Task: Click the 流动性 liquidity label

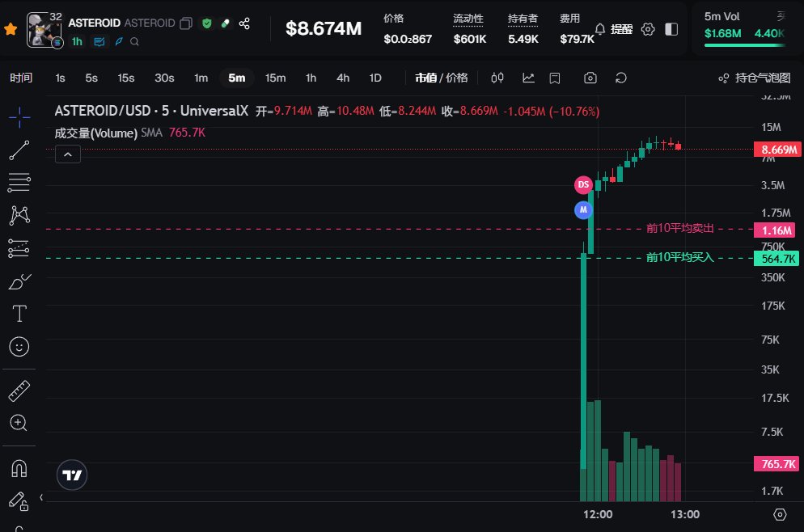Action: (468, 19)
